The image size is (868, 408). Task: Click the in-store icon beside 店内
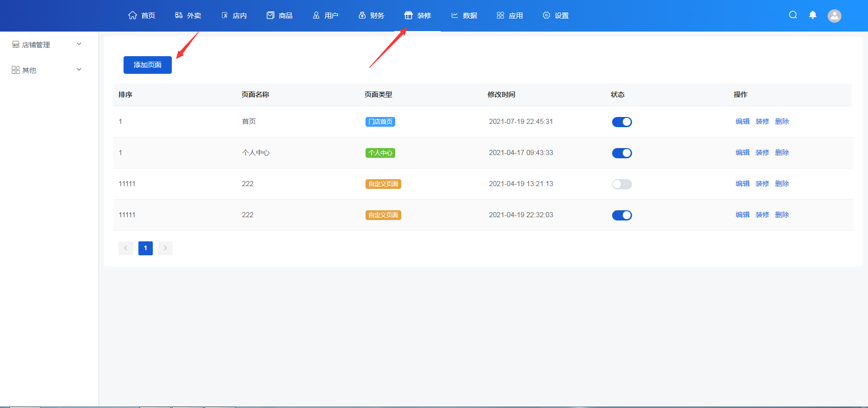(x=225, y=15)
